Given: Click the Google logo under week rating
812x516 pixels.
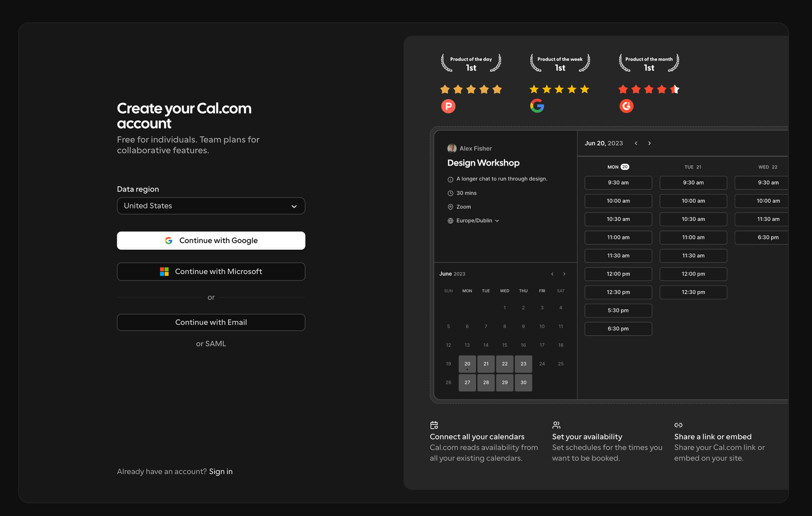Looking at the screenshot, I should pos(537,106).
